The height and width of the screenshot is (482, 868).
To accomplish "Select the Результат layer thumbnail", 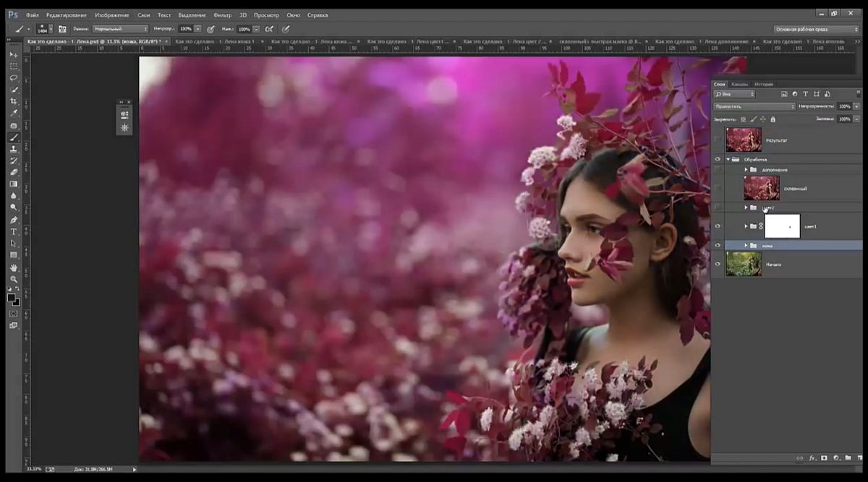I will [x=744, y=139].
